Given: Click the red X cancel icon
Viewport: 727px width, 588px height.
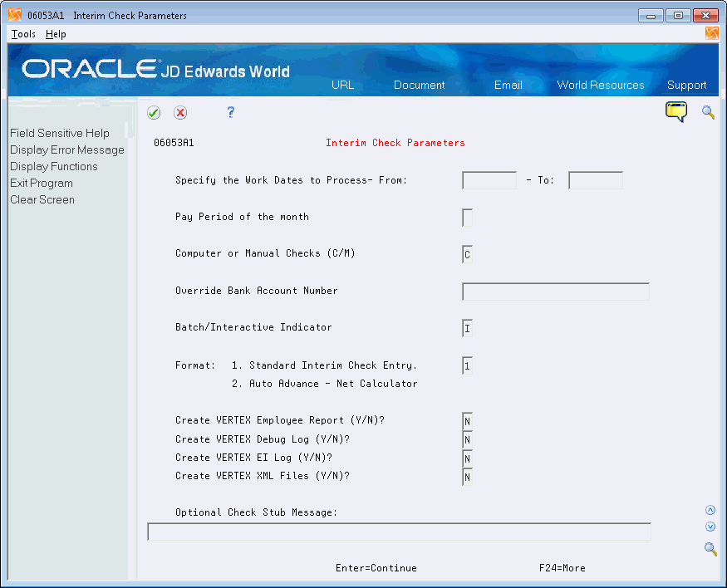Looking at the screenshot, I should [180, 113].
